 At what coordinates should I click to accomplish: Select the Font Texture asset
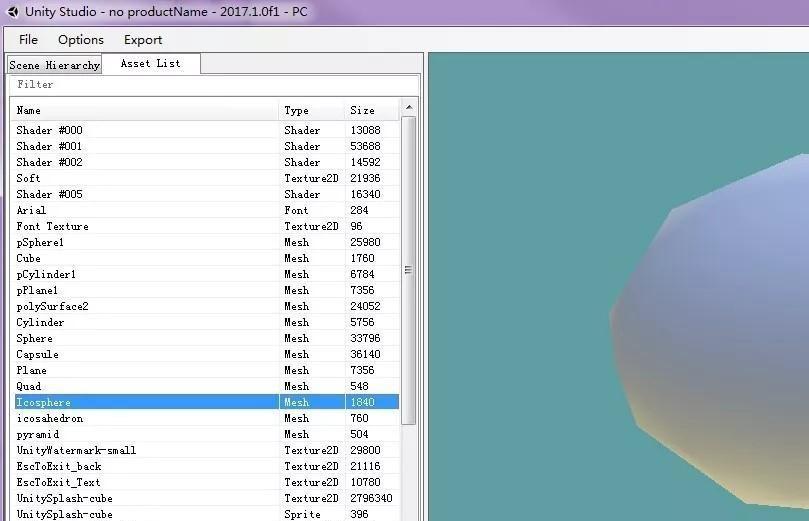point(206,226)
